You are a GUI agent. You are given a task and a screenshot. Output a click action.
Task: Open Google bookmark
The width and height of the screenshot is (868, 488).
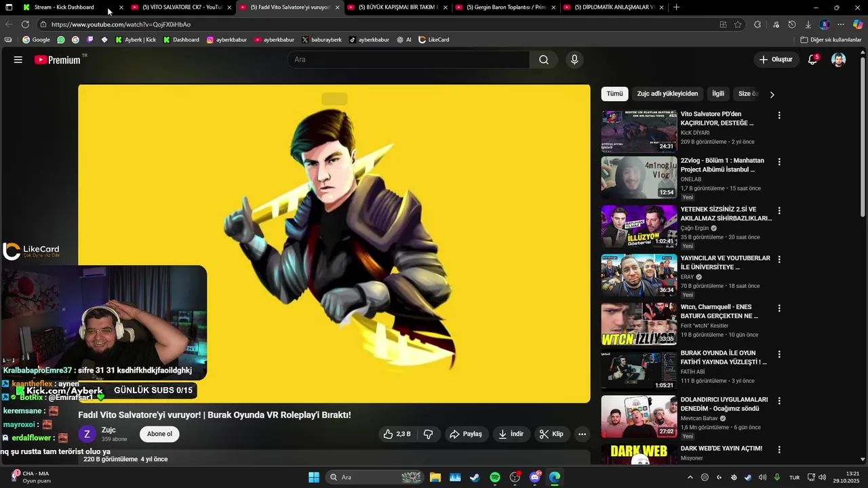36,40
